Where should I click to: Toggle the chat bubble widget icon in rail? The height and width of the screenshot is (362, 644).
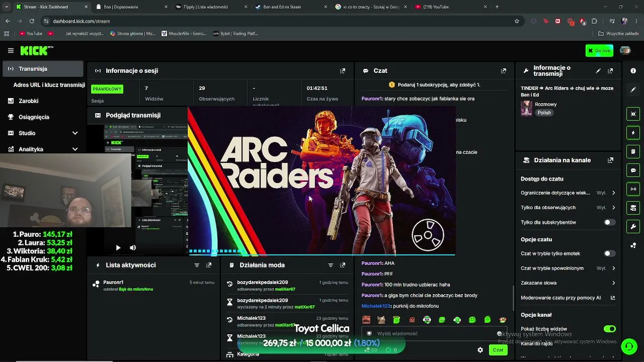tap(633, 170)
